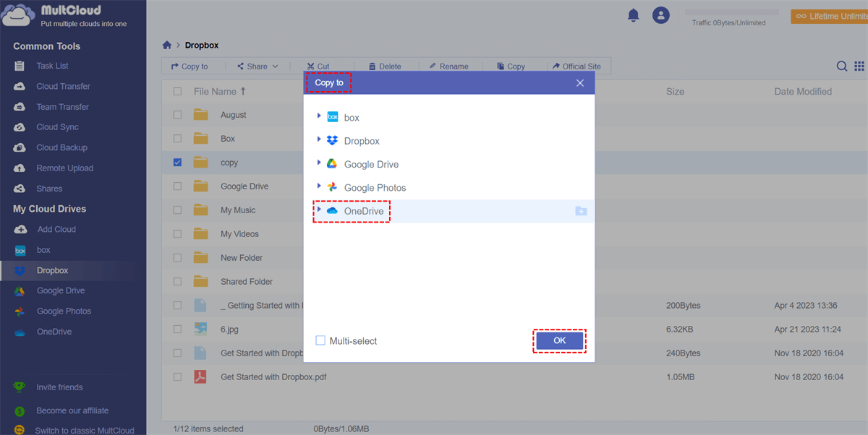Click Become our affiliate item
This screenshot has width=868, height=435.
[x=72, y=410]
